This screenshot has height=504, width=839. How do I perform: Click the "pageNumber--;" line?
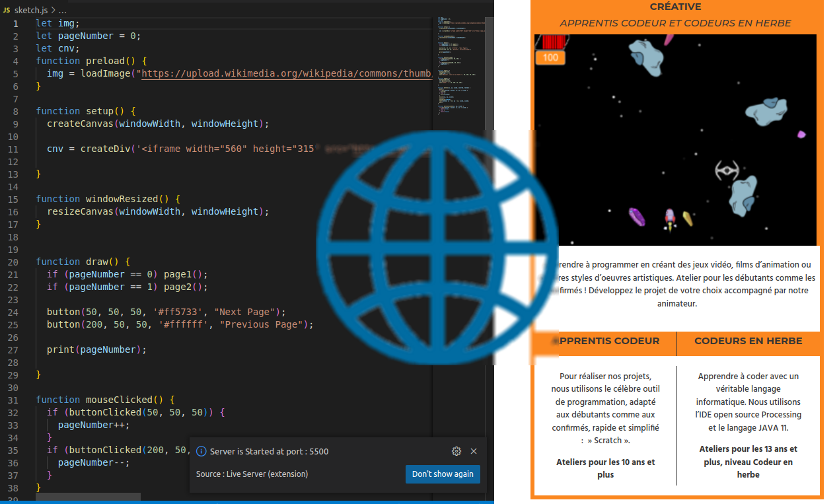94,462
